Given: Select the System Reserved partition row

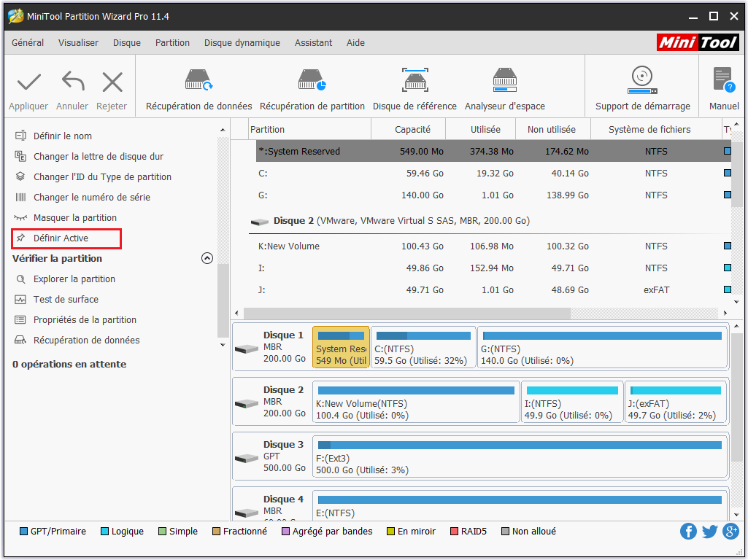Looking at the screenshot, I should (x=493, y=151).
